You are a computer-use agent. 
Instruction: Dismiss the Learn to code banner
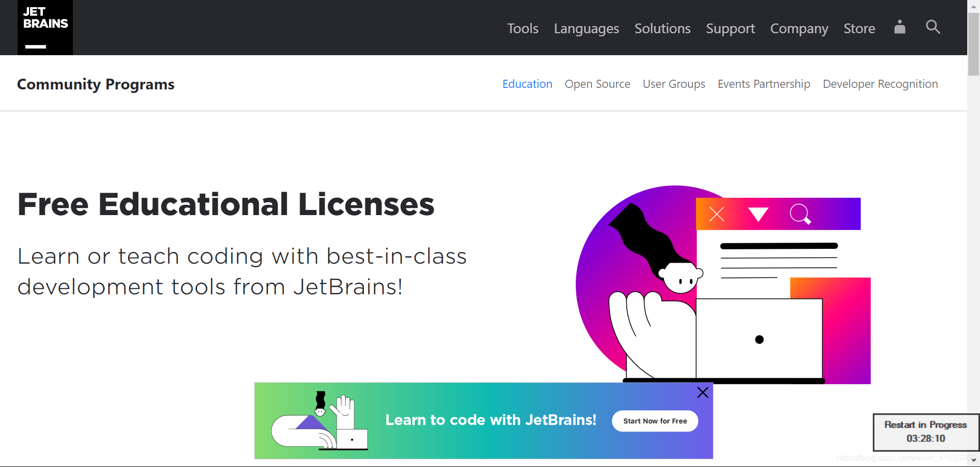[x=702, y=392]
